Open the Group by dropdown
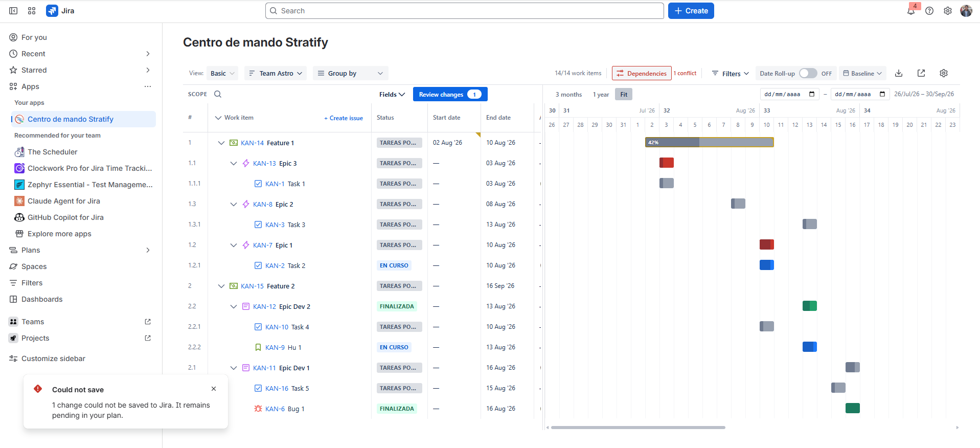The height and width of the screenshot is (448, 980). point(351,73)
